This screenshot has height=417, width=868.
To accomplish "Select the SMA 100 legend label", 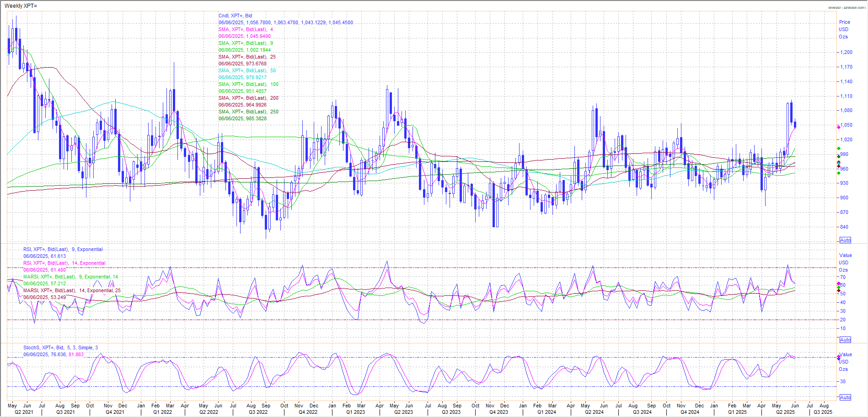I will (248, 84).
